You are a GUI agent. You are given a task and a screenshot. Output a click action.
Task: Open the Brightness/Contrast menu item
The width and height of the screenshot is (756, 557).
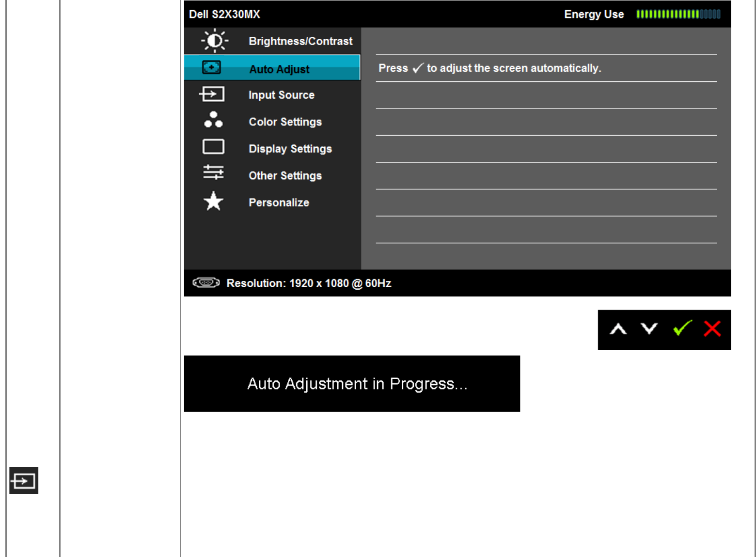[x=272, y=41]
